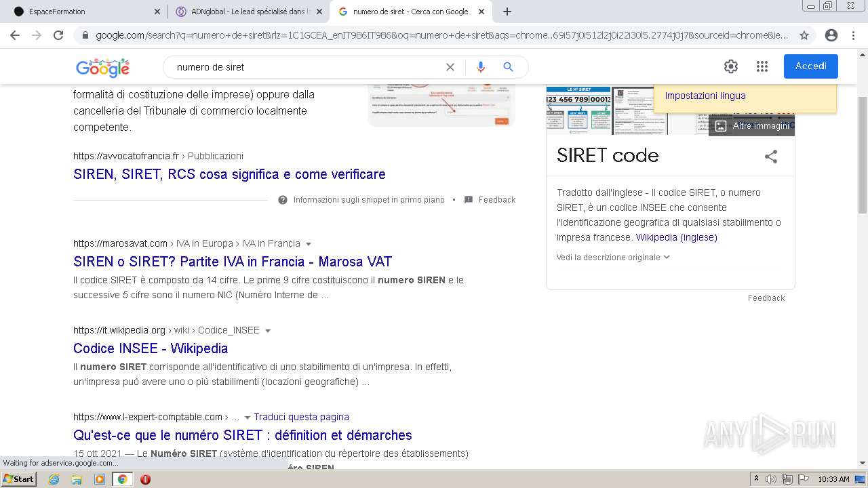Click the Google logo
Viewport: 868px width, 488px height.
coord(102,67)
